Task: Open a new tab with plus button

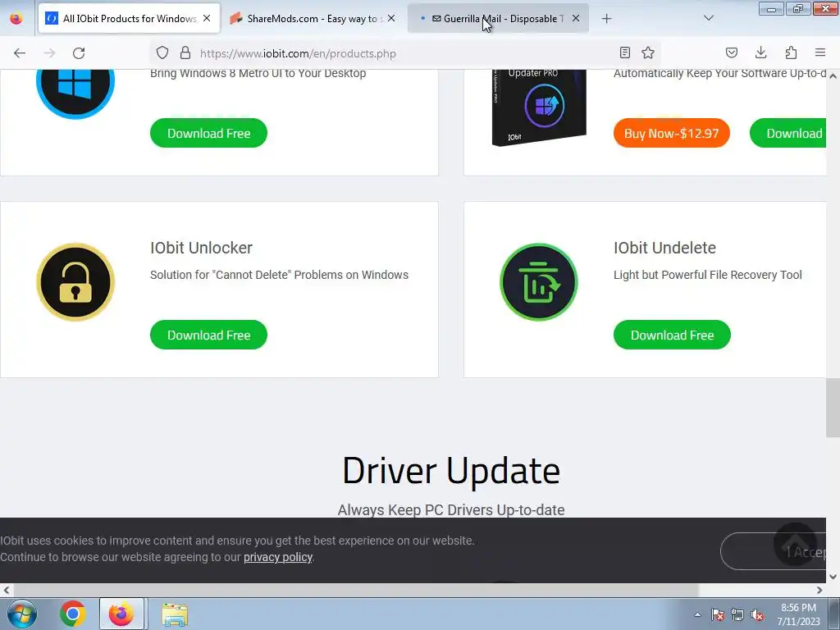Action: point(606,19)
